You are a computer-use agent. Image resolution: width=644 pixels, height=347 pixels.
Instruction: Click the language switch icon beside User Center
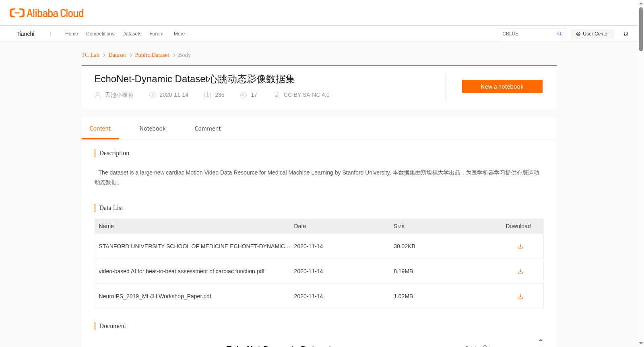pos(626,34)
